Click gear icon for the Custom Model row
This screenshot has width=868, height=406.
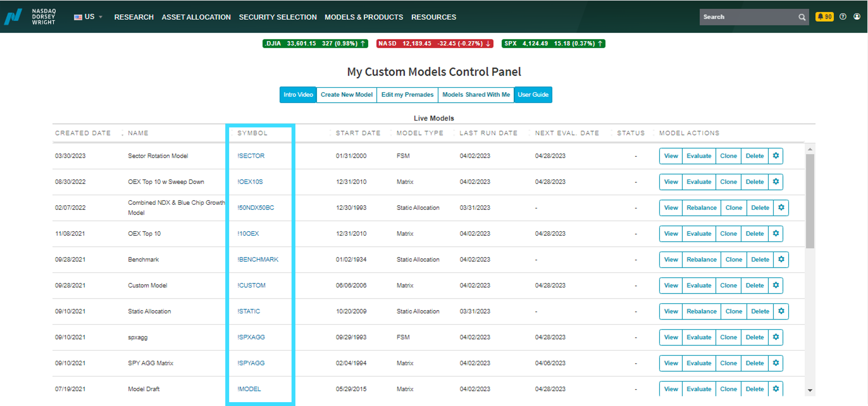point(775,285)
